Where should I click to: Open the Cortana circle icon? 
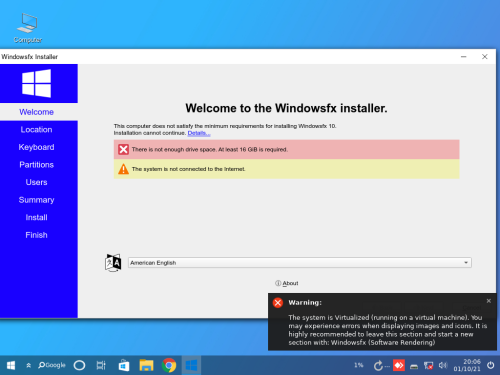[79, 365]
